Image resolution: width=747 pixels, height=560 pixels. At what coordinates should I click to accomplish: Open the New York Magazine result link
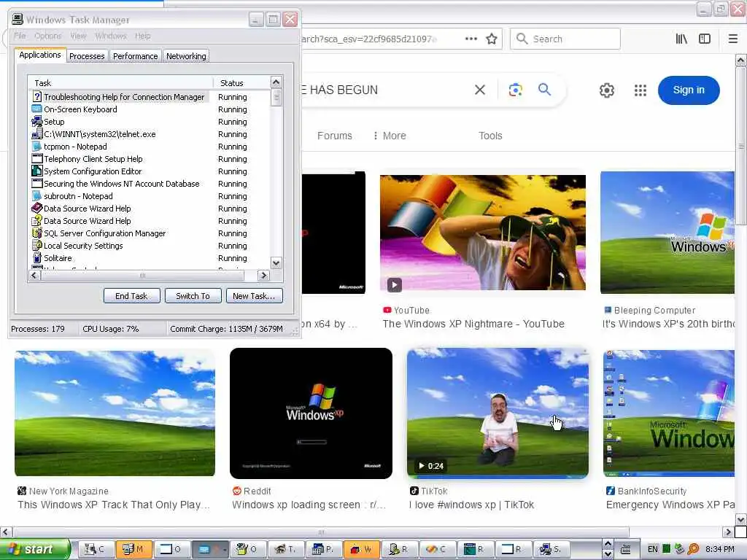tap(113, 505)
